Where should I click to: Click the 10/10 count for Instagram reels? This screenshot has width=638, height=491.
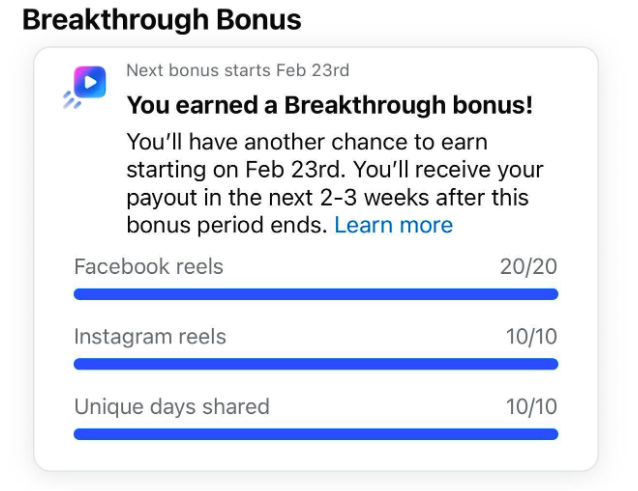pyautogui.click(x=531, y=337)
